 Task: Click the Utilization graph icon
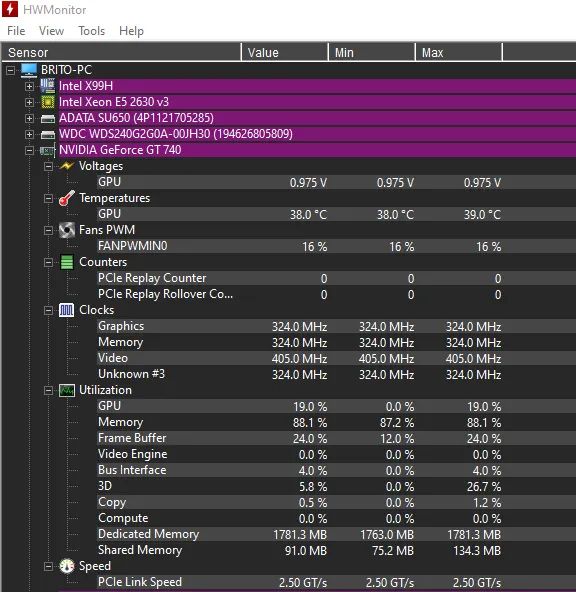tap(67, 390)
